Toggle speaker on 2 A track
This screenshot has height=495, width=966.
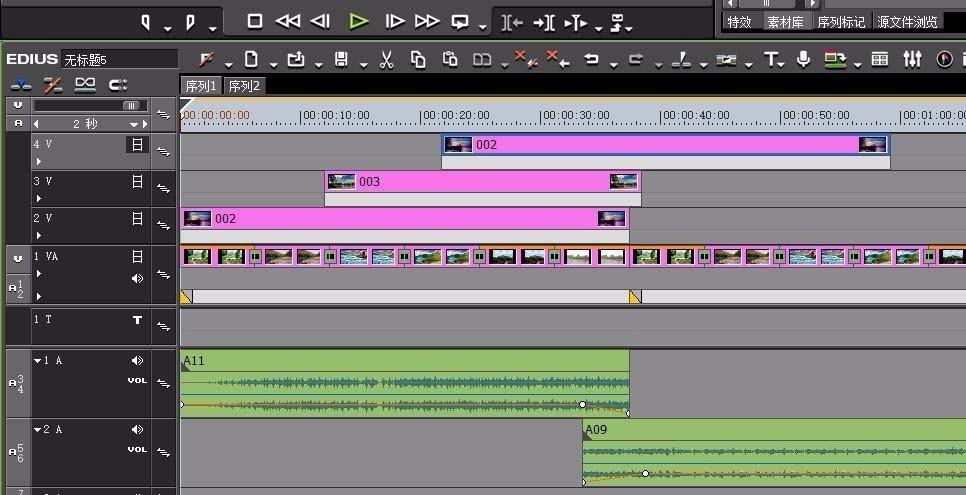click(137, 430)
